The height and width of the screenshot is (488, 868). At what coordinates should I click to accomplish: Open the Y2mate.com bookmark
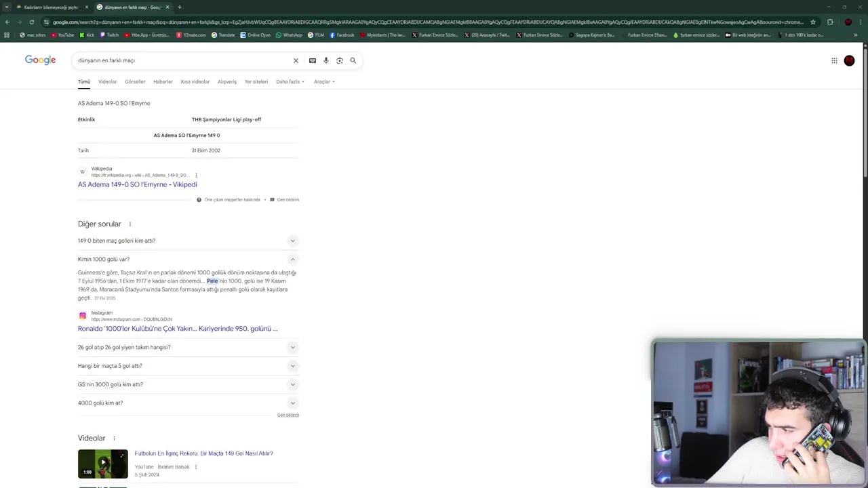(x=191, y=35)
